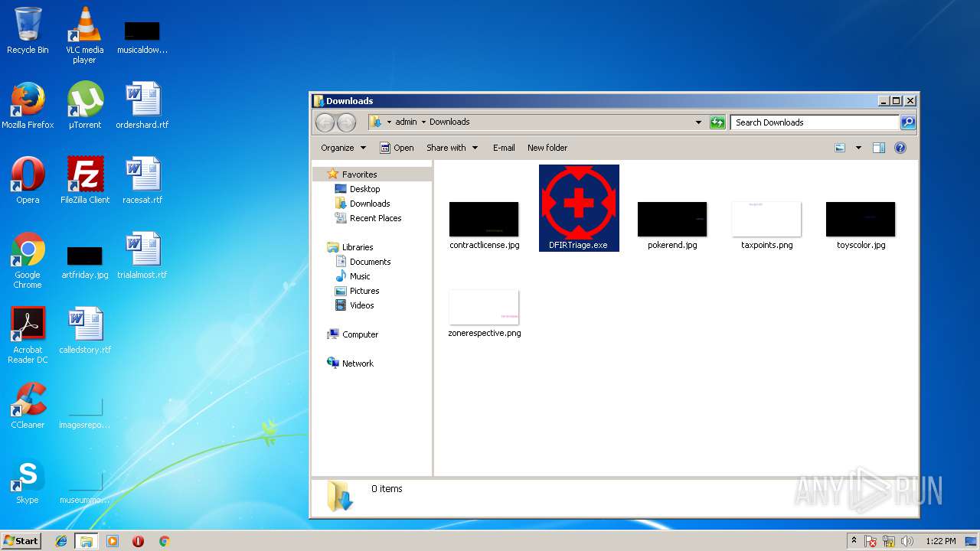The height and width of the screenshot is (551, 980).
Task: Open the Opera desktop shortcut
Action: click(28, 181)
